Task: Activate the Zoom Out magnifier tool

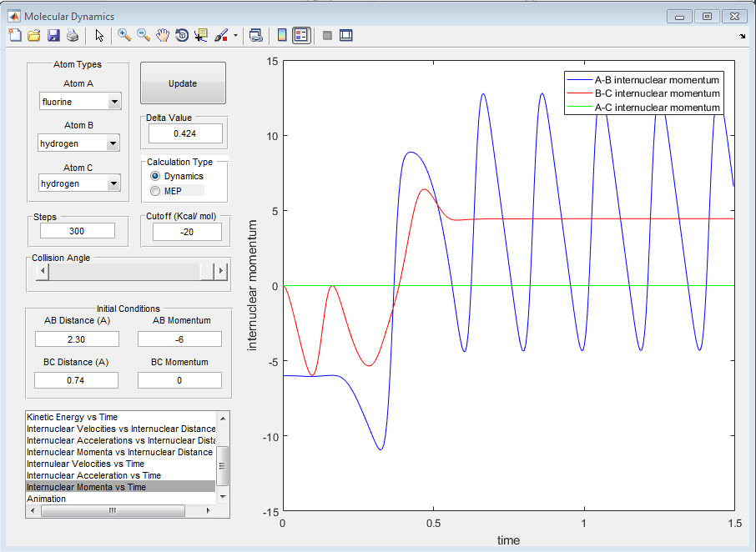Action: click(144, 35)
